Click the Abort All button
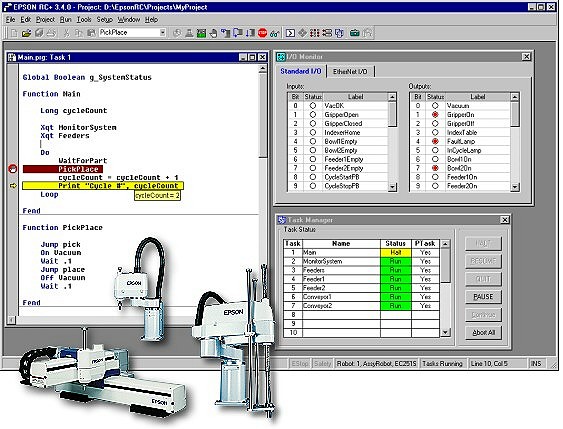The width and height of the screenshot is (563, 429). click(x=483, y=332)
